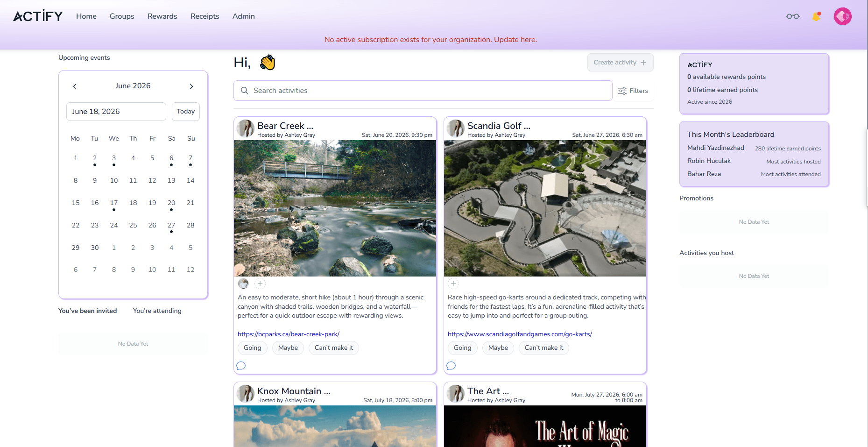The height and width of the screenshot is (447, 868).
Task: Select June 20 in calendar
Action: [171, 203]
